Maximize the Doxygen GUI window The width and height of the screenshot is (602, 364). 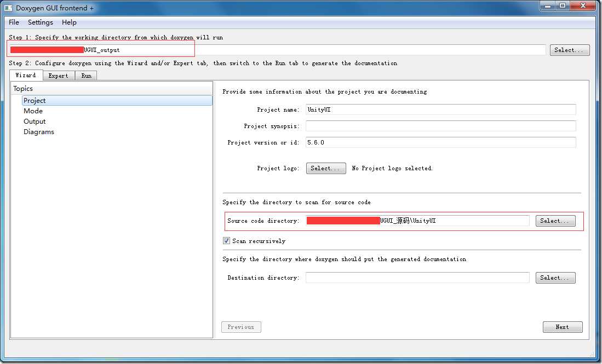click(x=563, y=6)
